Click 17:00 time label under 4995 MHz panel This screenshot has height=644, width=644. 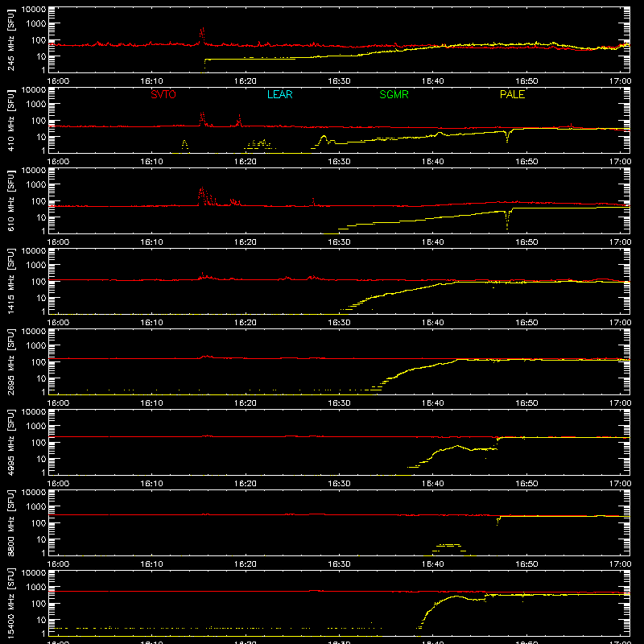pyautogui.click(x=620, y=484)
